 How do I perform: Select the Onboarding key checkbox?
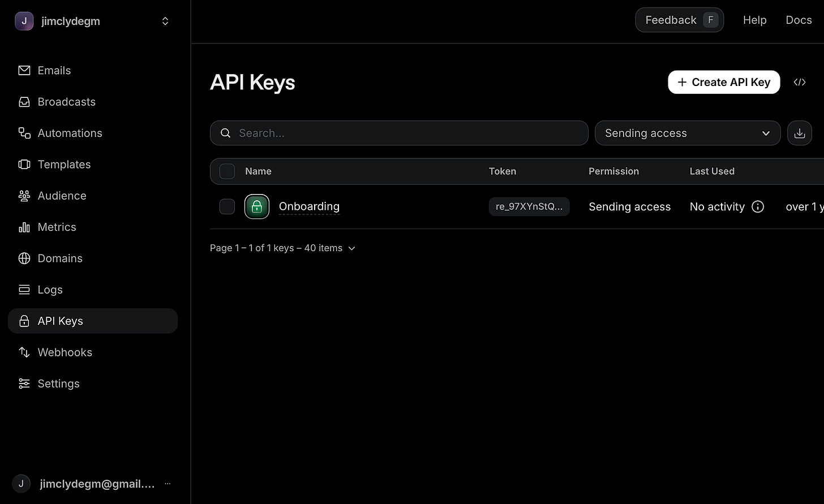[x=226, y=206]
